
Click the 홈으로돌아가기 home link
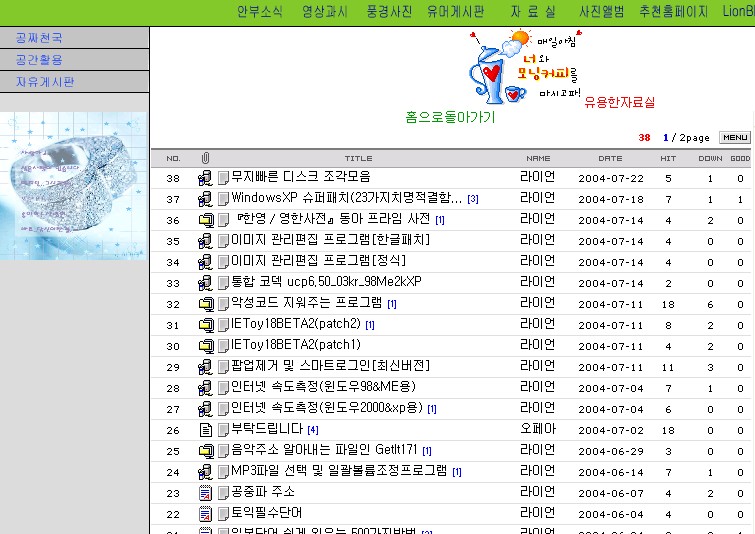[450, 117]
